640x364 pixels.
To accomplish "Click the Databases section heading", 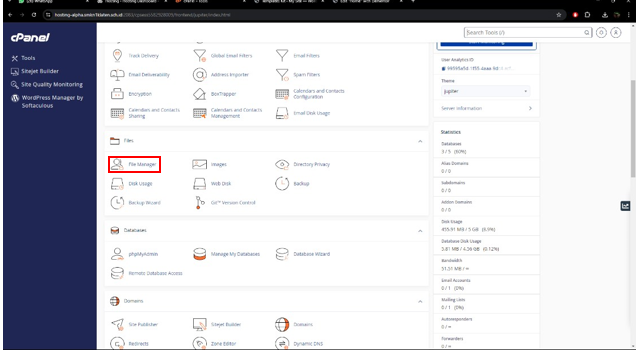I will [x=135, y=231].
